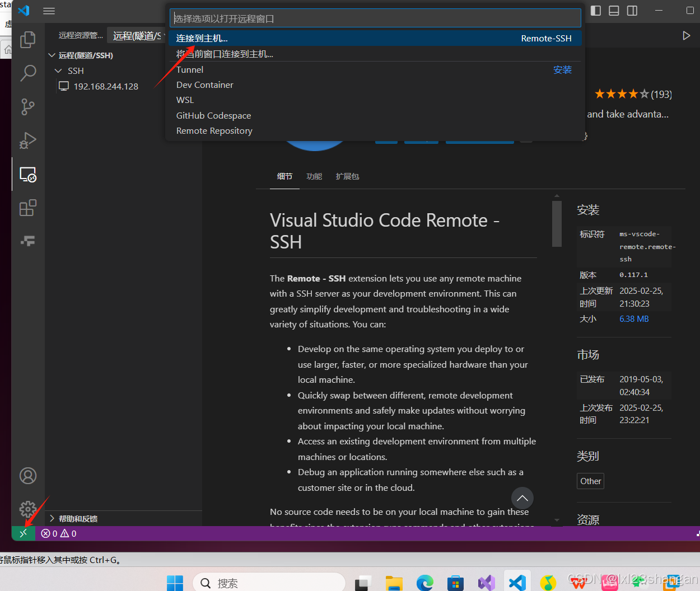
Task: Click the scrollbar up arrow in details
Action: (557, 196)
